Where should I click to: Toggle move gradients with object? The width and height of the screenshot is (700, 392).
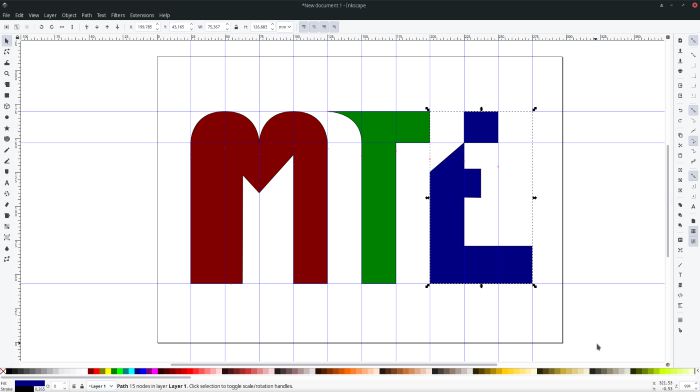(324, 27)
